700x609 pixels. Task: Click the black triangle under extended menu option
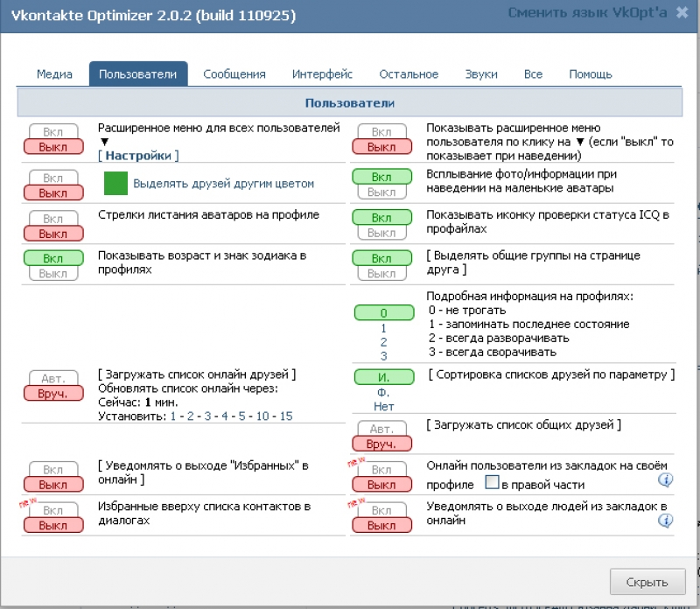tap(104, 142)
